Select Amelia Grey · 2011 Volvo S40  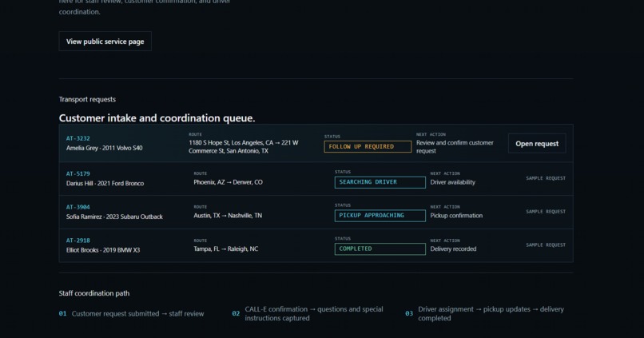[105, 148]
